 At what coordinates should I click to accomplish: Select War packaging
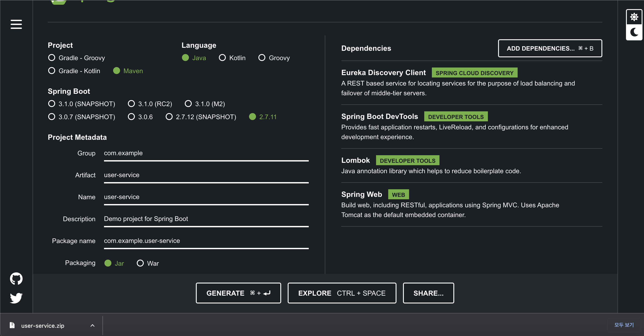(x=148, y=263)
